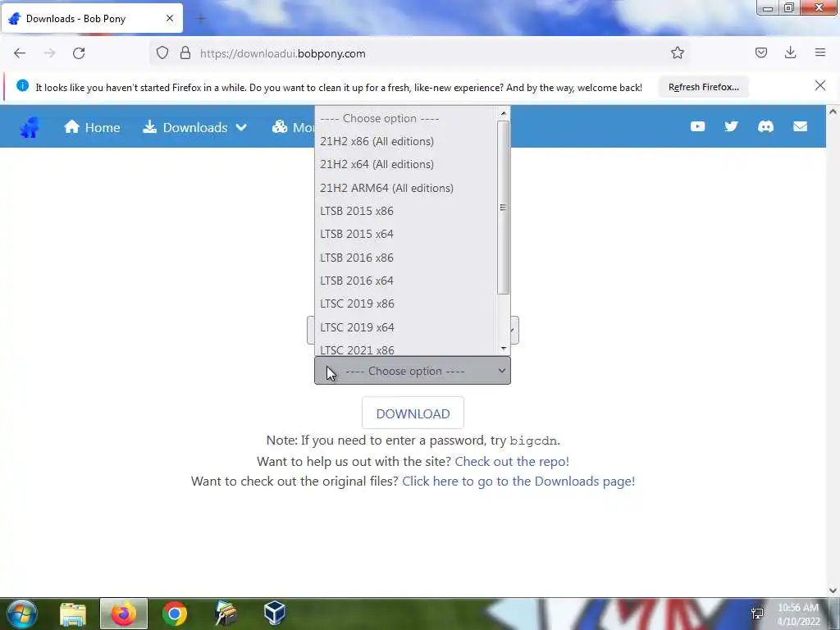Select the LTSC 2021 x86 option

click(x=405, y=349)
